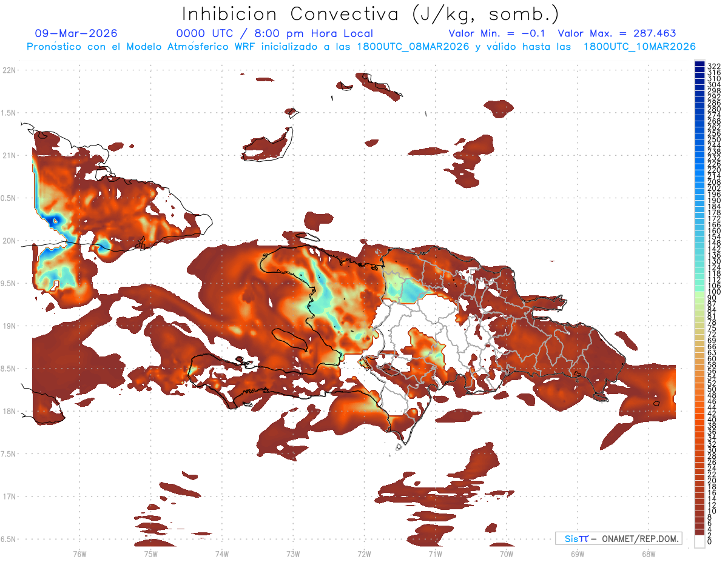Click the '7.5N' latitude label

coord(8,454)
